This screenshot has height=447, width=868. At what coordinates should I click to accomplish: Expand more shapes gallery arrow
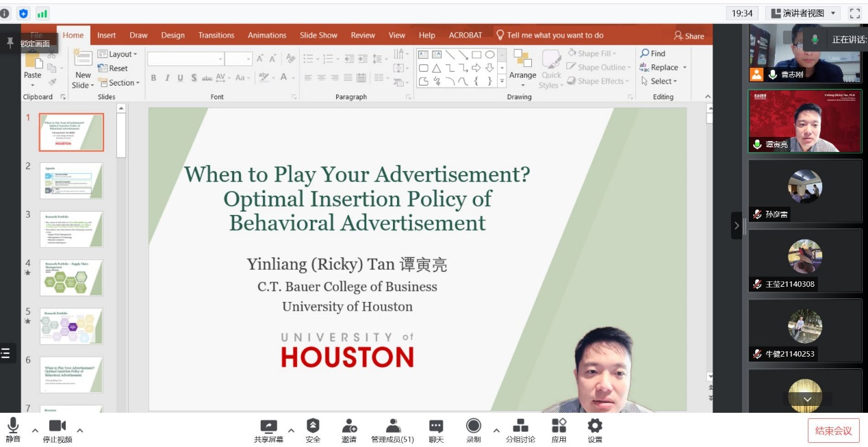(502, 81)
